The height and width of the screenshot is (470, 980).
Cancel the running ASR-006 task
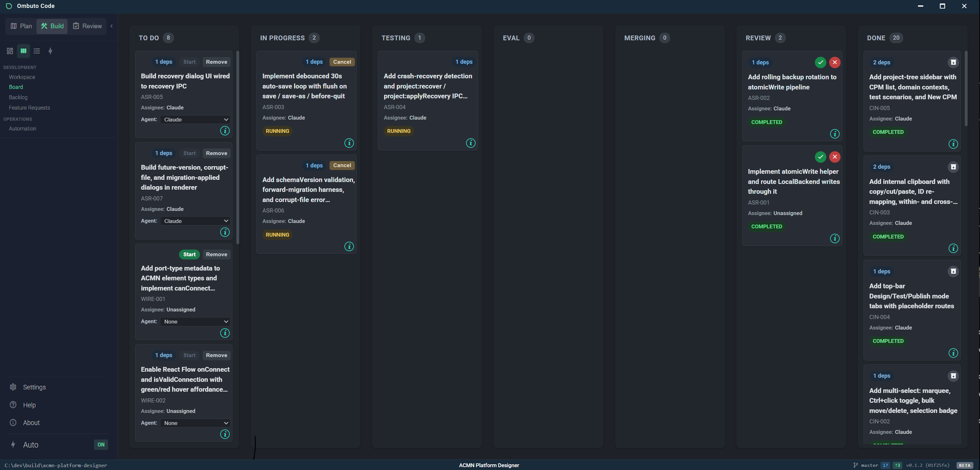(342, 165)
